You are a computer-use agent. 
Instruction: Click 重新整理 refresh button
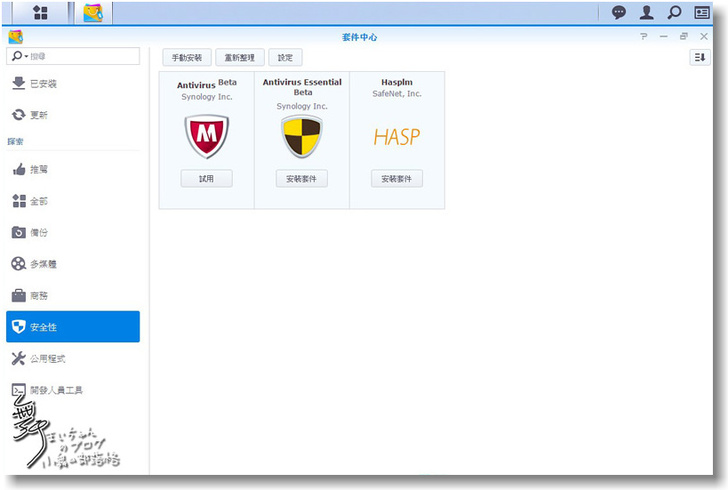tap(240, 58)
